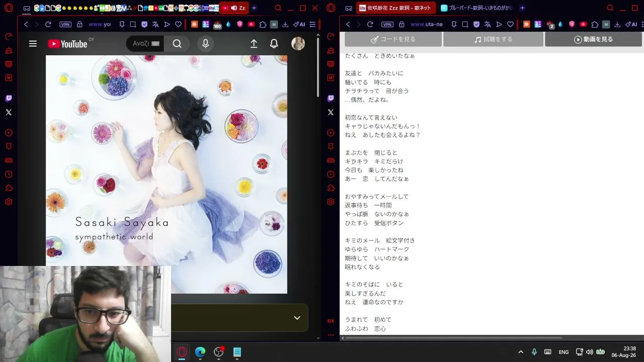Screen dimensions: 644x362
Task: Open a new tab in right window
Action: [x=522, y=8]
